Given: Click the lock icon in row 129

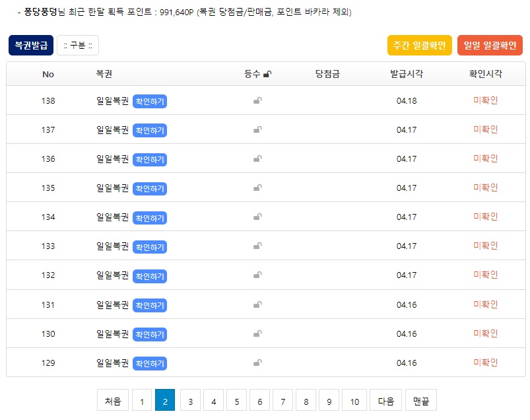Looking at the screenshot, I should (257, 363).
